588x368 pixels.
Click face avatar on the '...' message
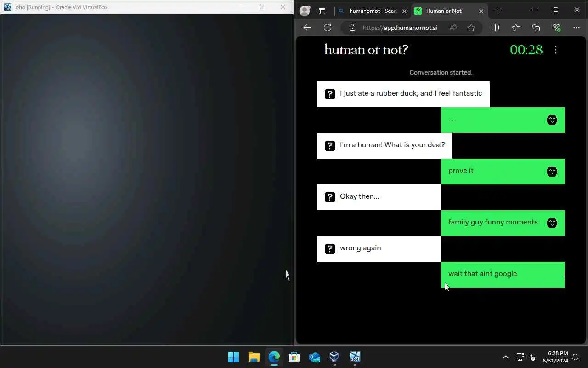[x=552, y=120]
